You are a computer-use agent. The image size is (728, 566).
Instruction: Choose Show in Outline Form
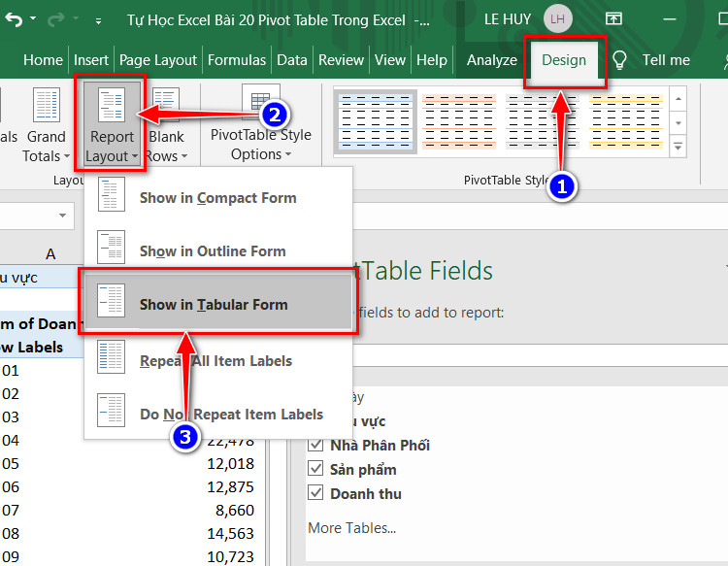coord(217,250)
